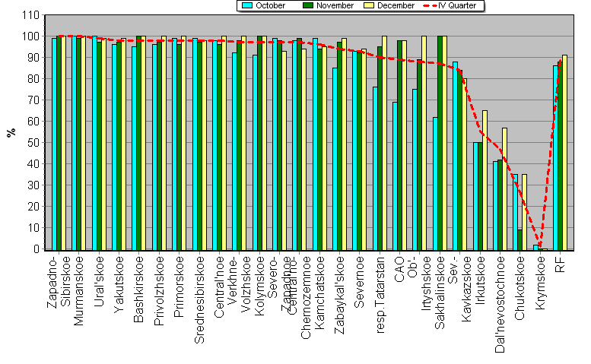The height and width of the screenshot is (364, 591).
Task: Click the Zabaykal'skoe axis label
Action: [x=340, y=295]
